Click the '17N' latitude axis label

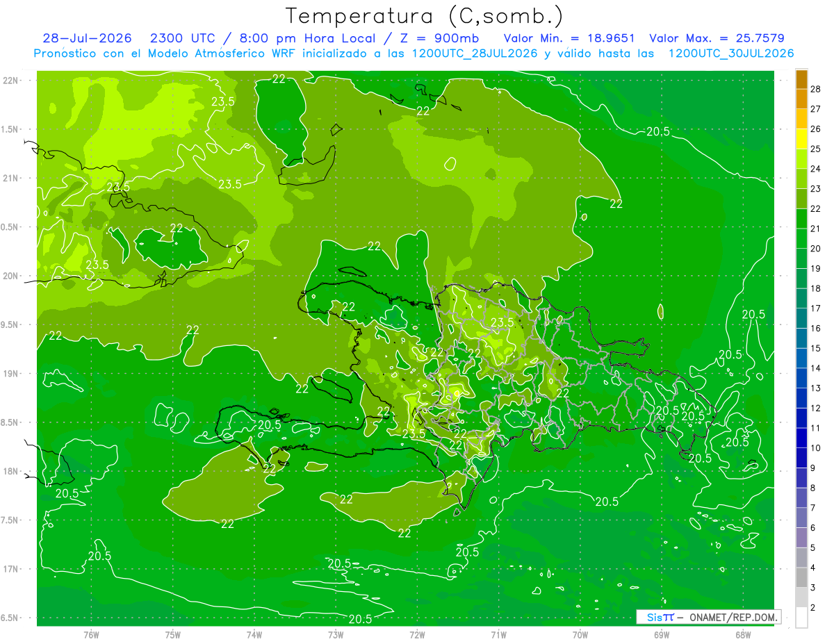click(x=11, y=569)
